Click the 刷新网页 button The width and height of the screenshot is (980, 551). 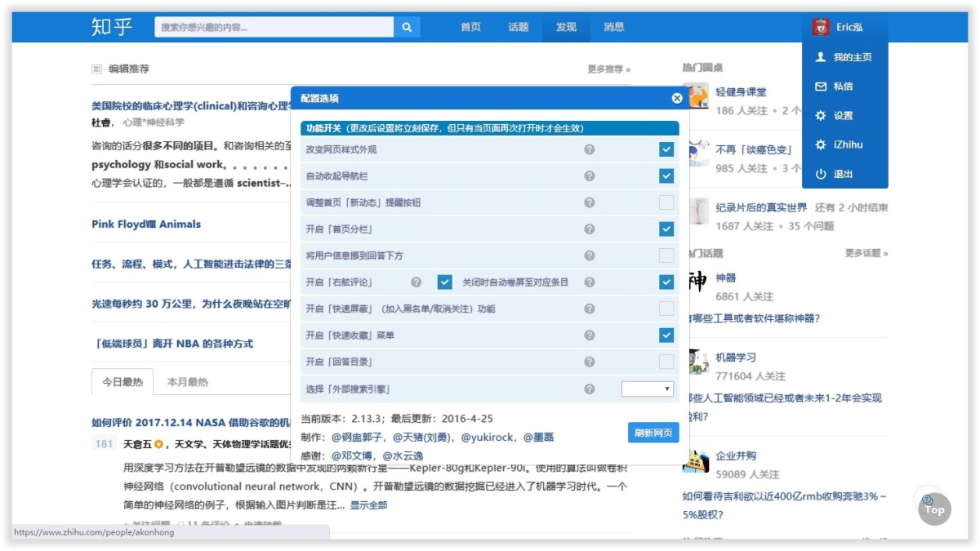653,433
